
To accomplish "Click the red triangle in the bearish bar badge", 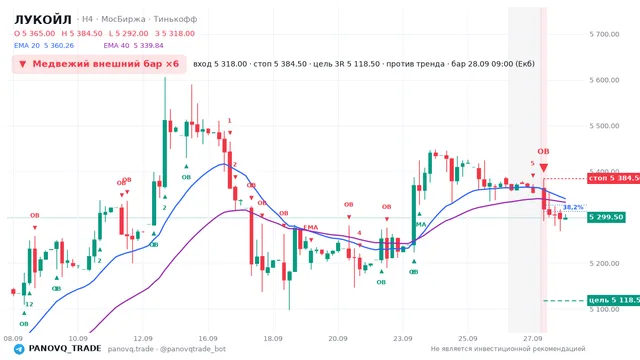I will (x=23, y=64).
